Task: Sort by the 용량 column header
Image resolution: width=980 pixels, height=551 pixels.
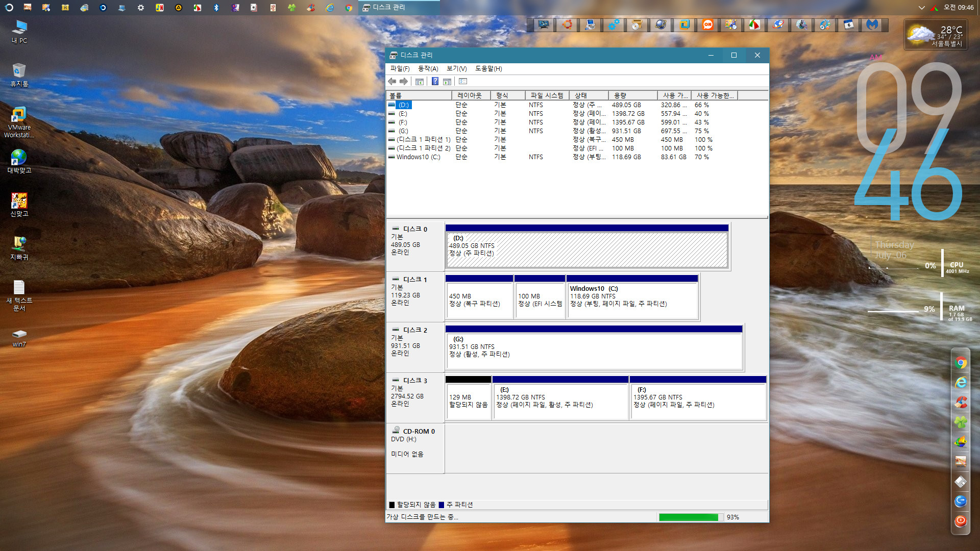Action: (x=633, y=95)
